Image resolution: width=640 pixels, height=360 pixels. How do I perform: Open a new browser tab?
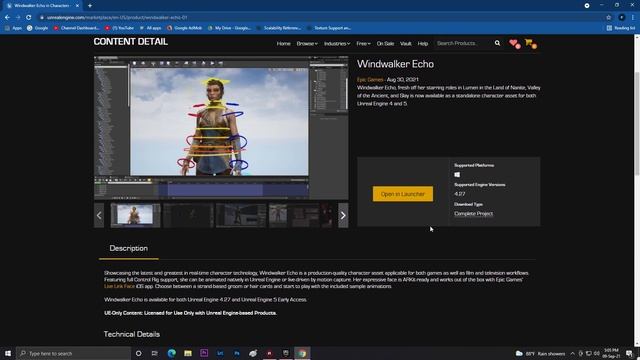(90, 6)
